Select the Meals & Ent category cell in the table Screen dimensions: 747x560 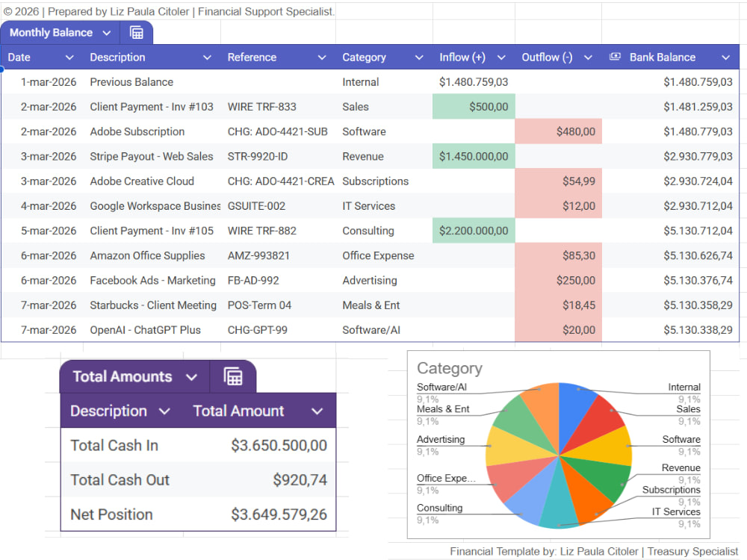coord(384,305)
